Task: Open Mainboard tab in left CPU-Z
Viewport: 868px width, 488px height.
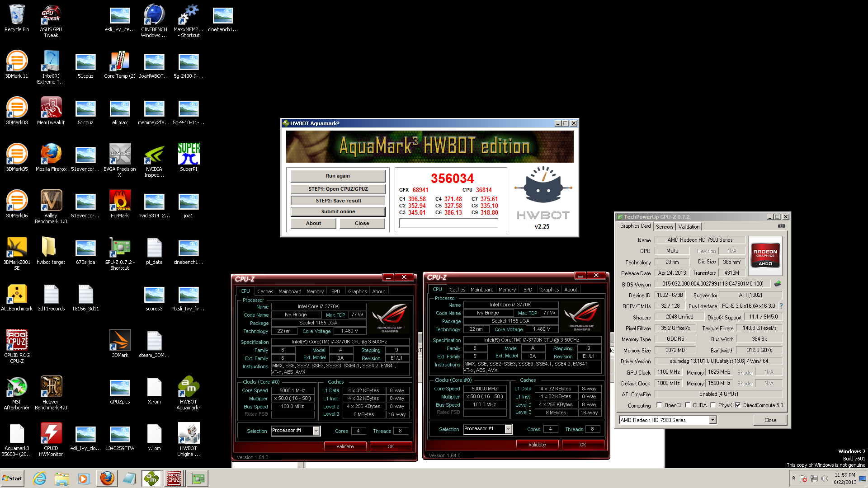Action: click(x=290, y=291)
